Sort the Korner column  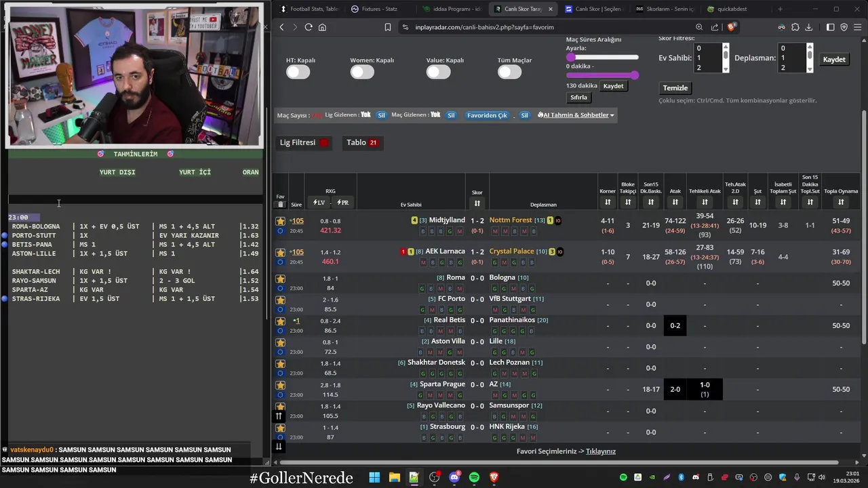(x=608, y=203)
